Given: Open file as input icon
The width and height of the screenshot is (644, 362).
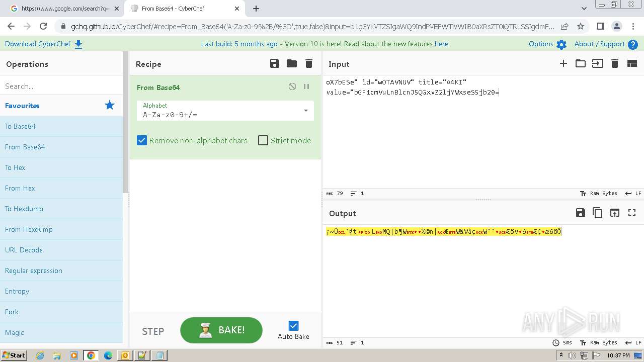Looking at the screenshot, I should click(598, 63).
